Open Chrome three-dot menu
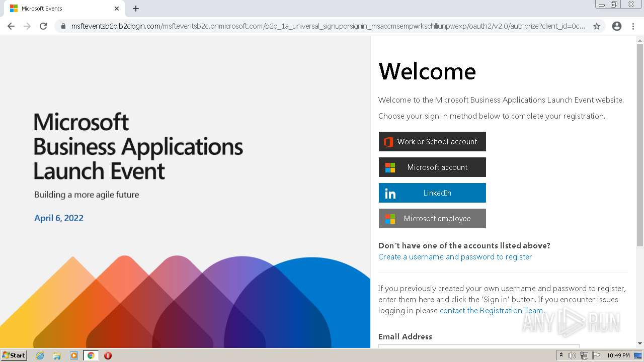The height and width of the screenshot is (362, 644). [x=633, y=26]
